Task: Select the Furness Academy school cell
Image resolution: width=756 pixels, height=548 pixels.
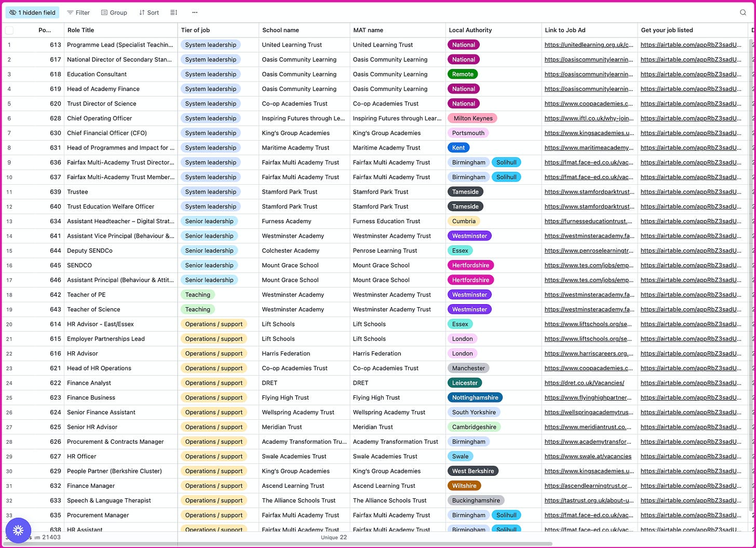Action: coord(304,221)
